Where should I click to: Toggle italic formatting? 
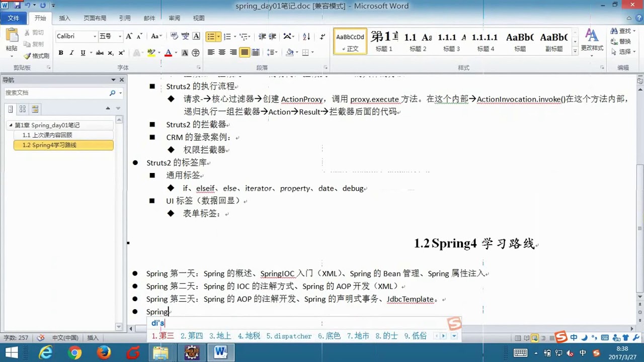(x=71, y=53)
